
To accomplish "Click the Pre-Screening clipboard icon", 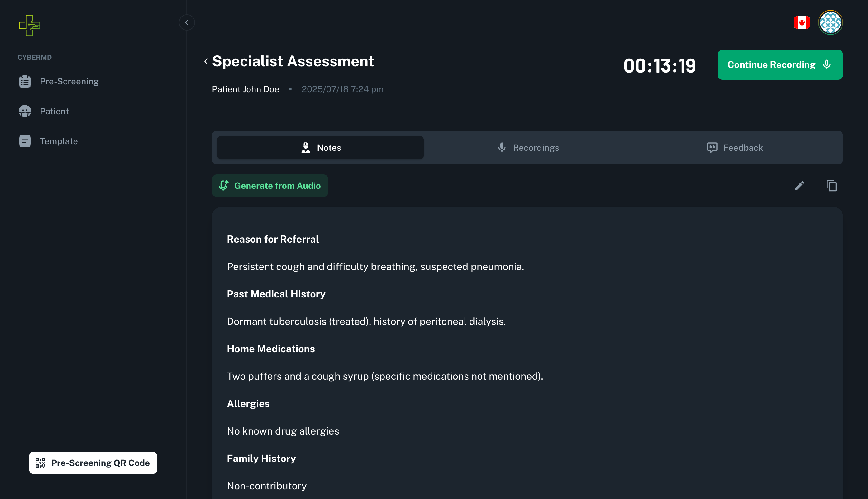I will (x=25, y=81).
